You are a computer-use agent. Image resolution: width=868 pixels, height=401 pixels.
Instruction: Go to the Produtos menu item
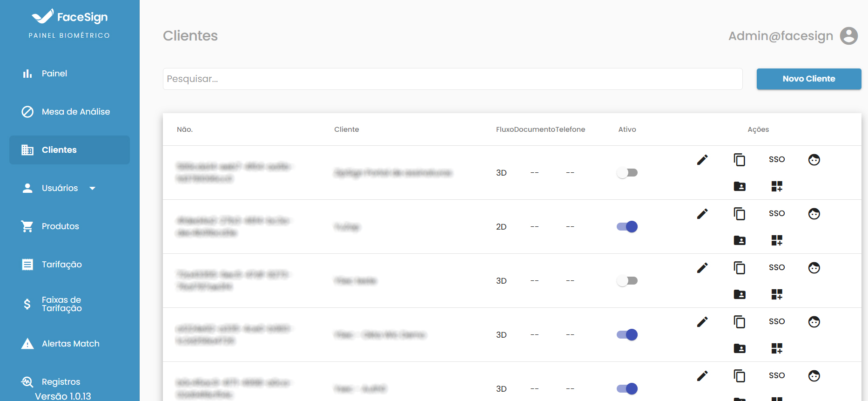[60, 226]
